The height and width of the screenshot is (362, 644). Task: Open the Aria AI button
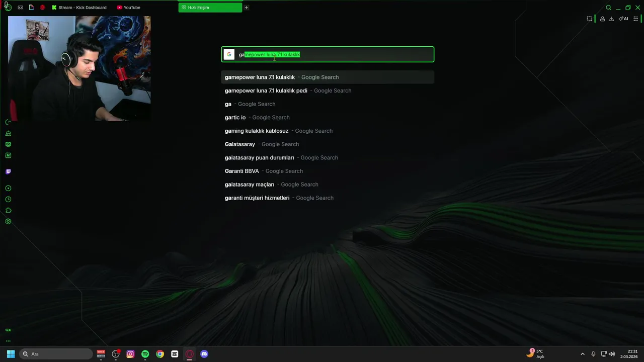[623, 19]
